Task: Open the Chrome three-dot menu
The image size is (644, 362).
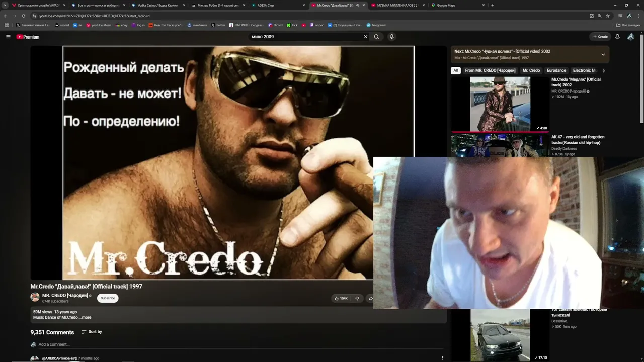Action: pos(638,16)
